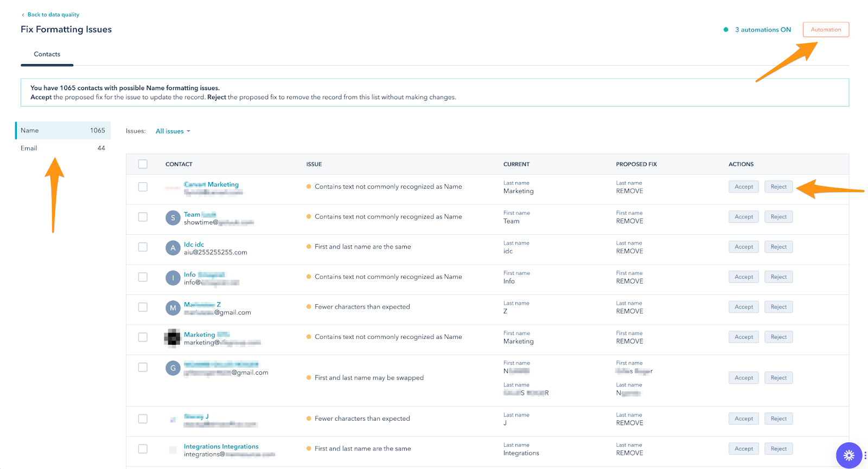Click the pixelated avatar for Marketing contact
Screen dimensions: 868x469
click(173, 338)
